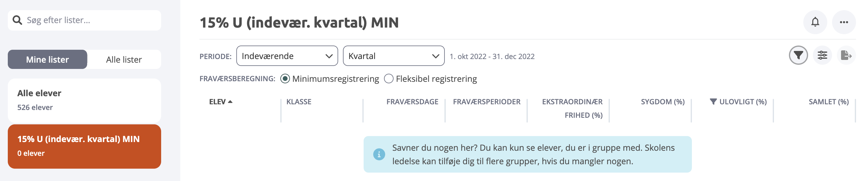Viewport: 868px width, 181px height.
Task: Sort by SAMLET (%) column header
Action: pos(828,102)
